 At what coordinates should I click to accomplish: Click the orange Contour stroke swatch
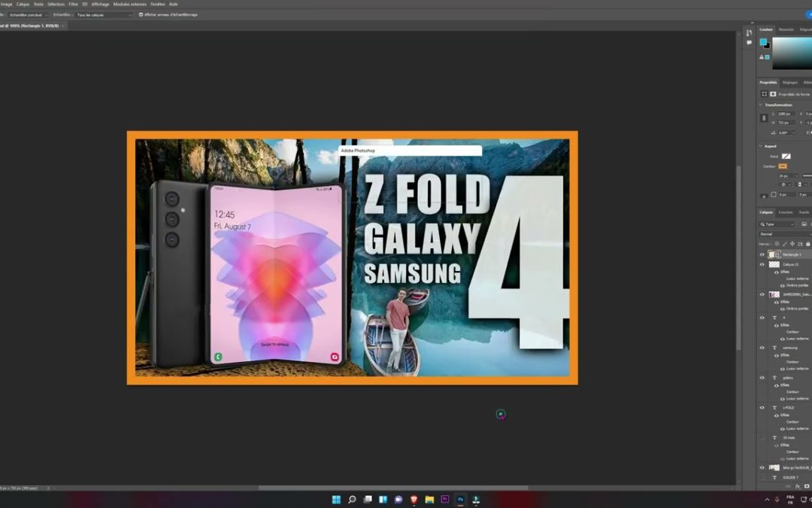click(783, 166)
